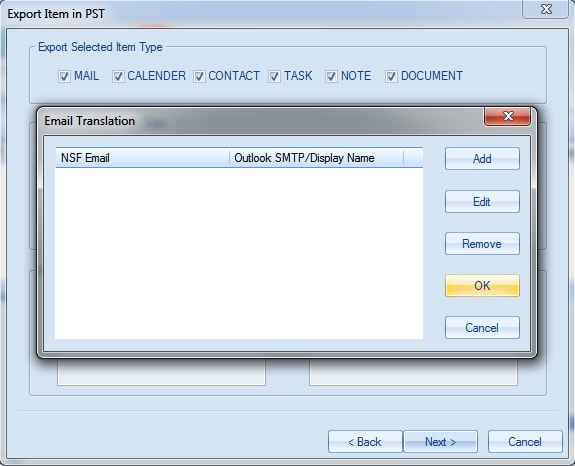Viewport: 575px width, 466px height.
Task: Click the Edit button
Action: tap(482, 202)
